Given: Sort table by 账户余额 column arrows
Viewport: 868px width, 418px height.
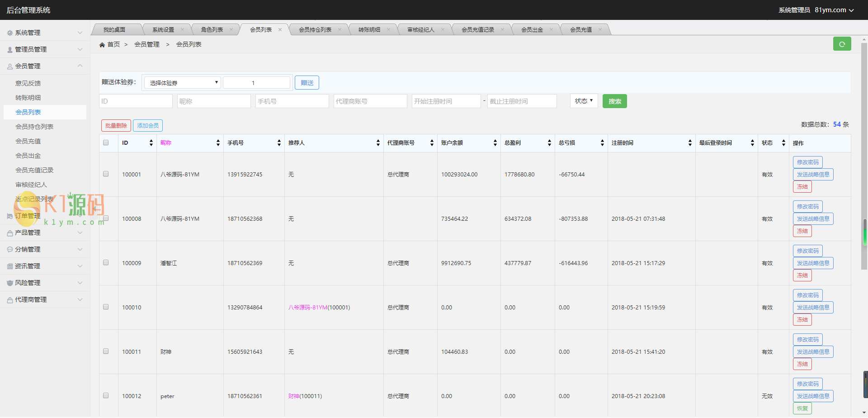Looking at the screenshot, I should click(495, 143).
